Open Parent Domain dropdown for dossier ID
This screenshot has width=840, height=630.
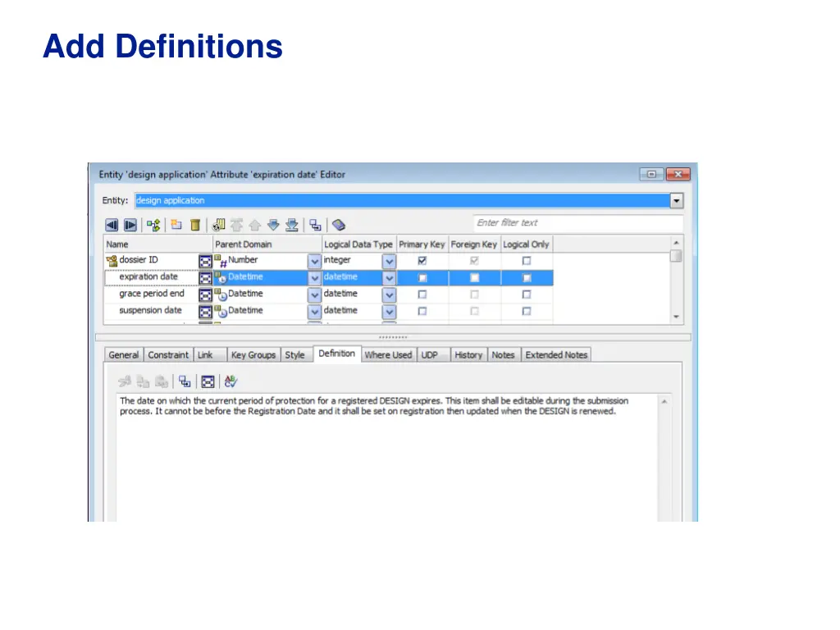pos(314,261)
